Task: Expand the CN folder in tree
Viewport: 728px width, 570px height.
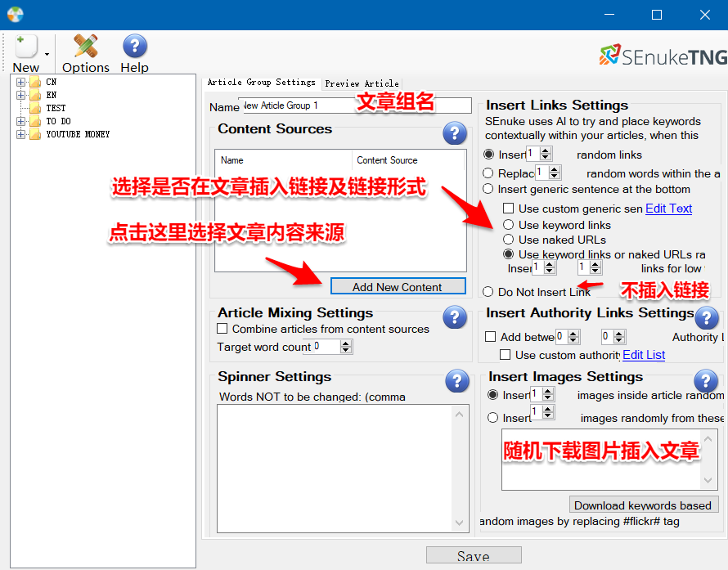Action: [x=20, y=82]
